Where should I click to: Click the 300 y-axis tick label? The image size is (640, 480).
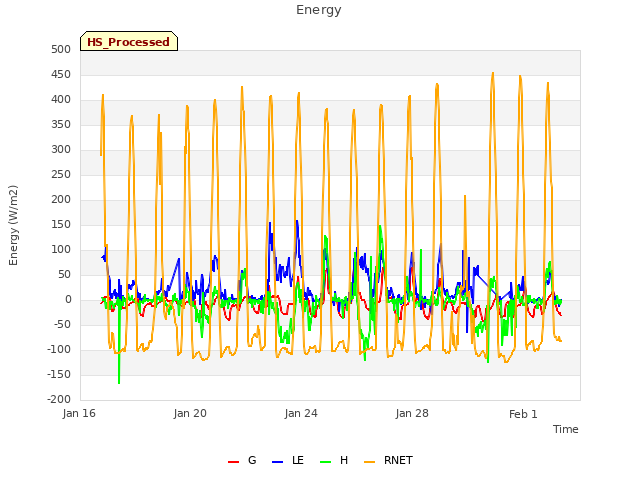pos(61,149)
